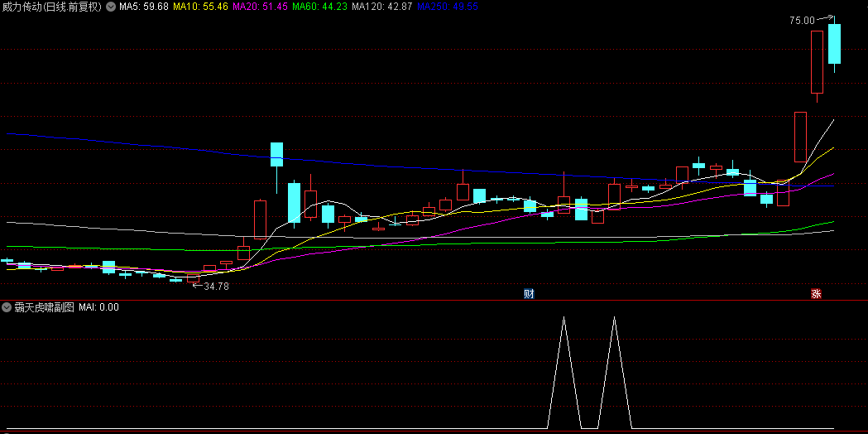Click the MA20: 51.45 label

click(x=260, y=7)
